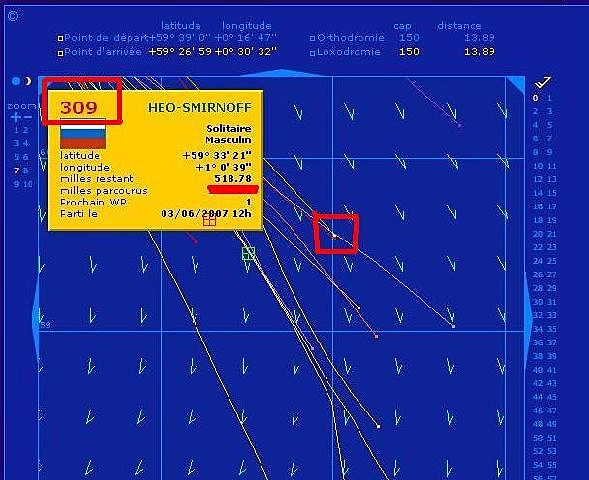Toggle the Loxodromie checkbox
Image resolution: width=589 pixels, height=480 pixels.
click(312, 53)
